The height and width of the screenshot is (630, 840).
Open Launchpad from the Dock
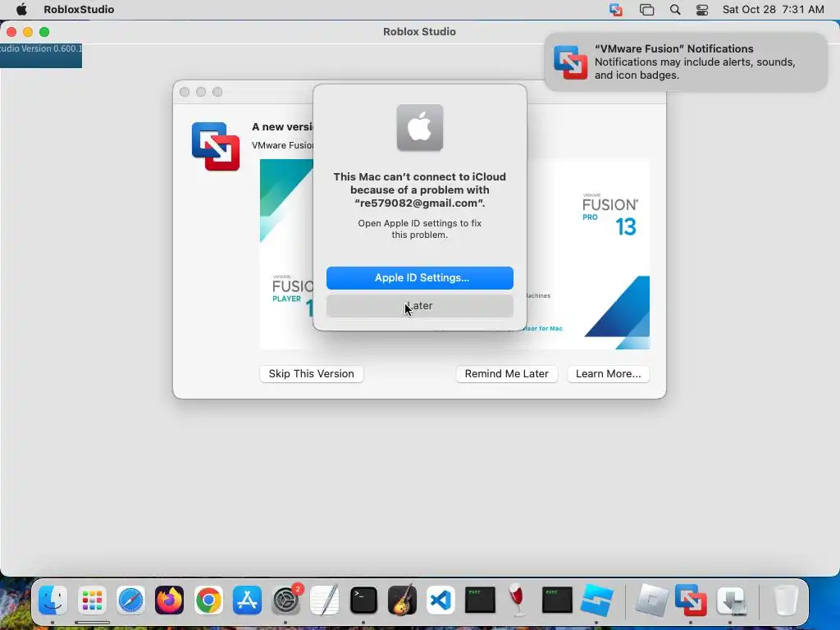(x=92, y=600)
